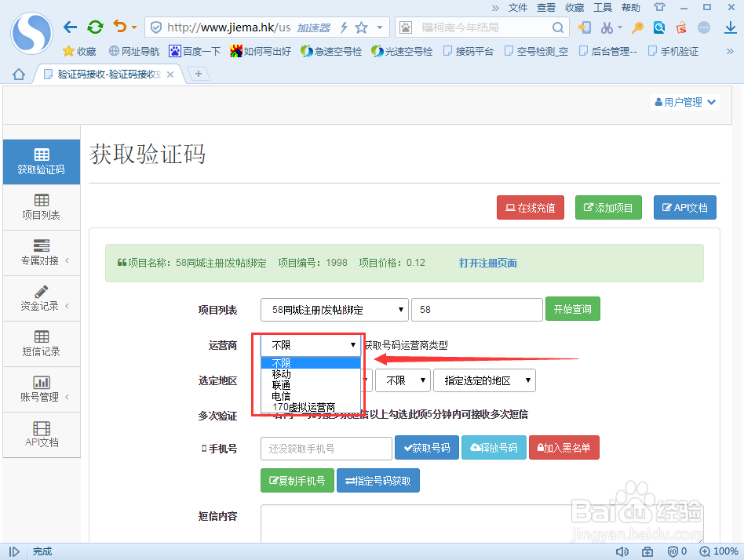The image size is (744, 560).
Task: Select 获取验证码 in the sidebar
Action: (x=41, y=161)
